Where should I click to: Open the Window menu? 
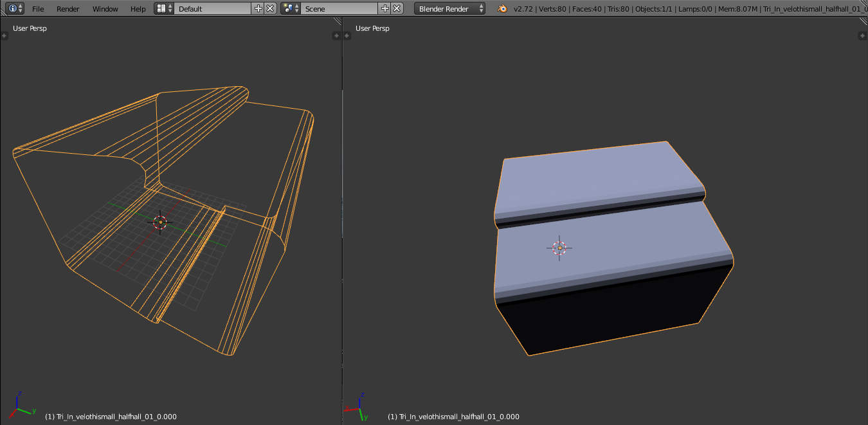pyautogui.click(x=105, y=9)
